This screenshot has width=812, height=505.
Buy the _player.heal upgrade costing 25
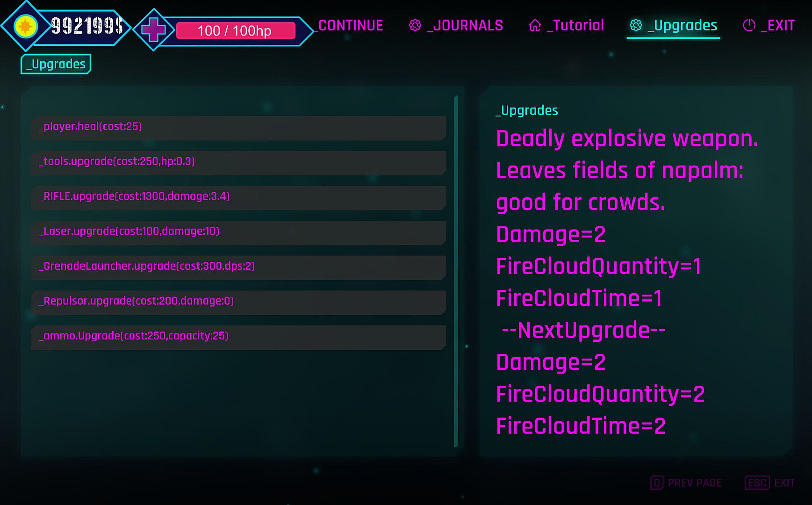[238, 128]
